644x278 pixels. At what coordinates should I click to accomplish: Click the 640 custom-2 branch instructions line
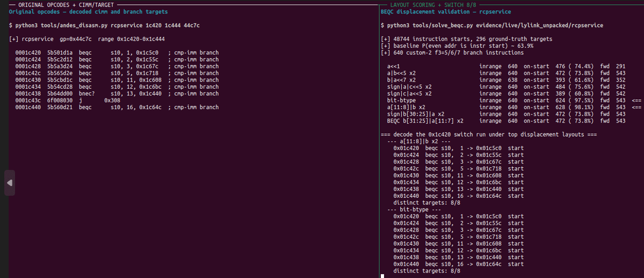tap(452, 53)
